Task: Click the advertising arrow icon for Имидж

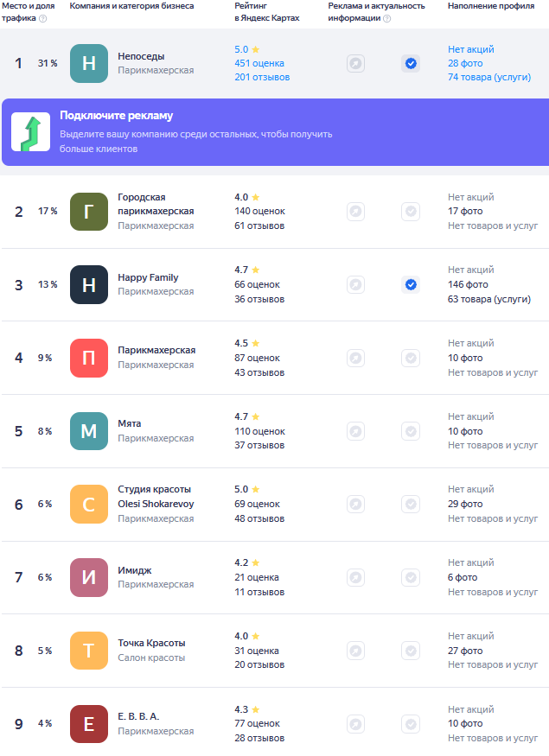Action: (x=355, y=577)
